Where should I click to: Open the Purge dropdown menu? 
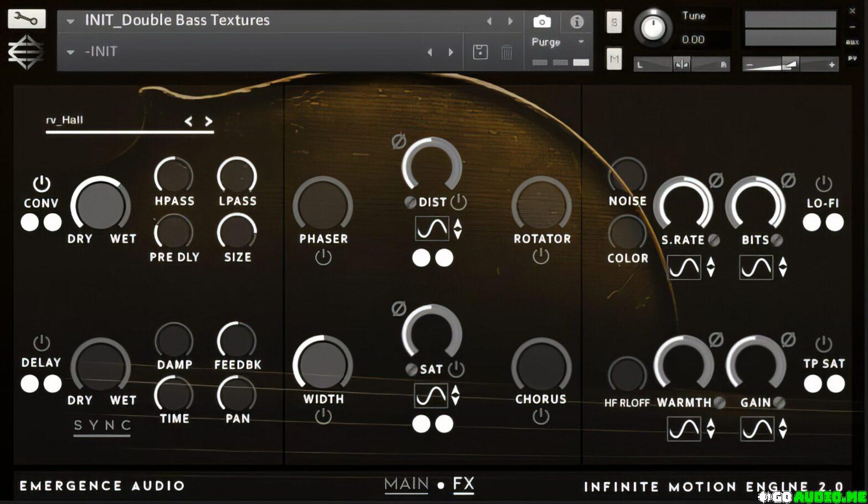pos(558,42)
